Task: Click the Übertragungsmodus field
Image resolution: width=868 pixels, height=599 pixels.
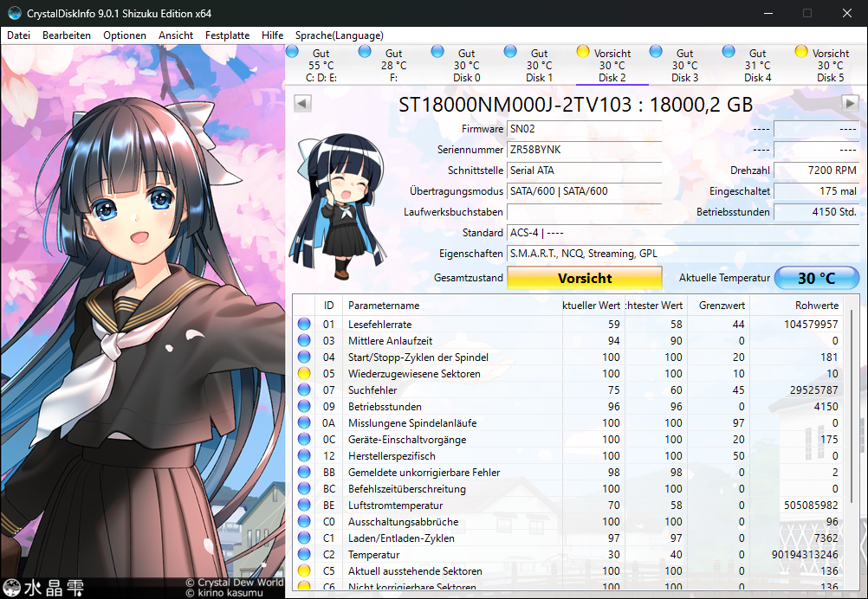Action: pos(584,191)
